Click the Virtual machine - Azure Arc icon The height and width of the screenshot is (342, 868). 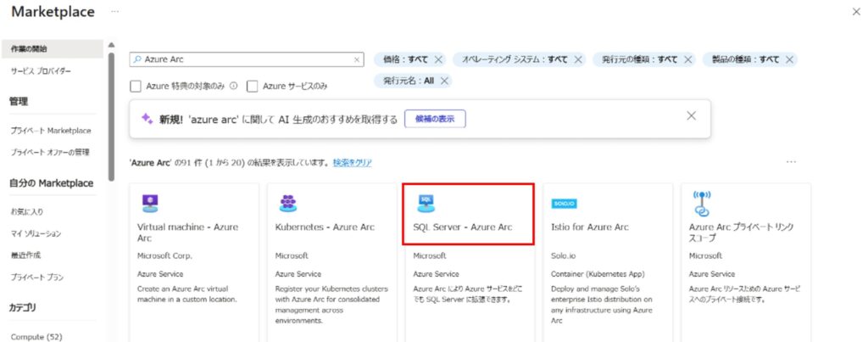coord(149,204)
